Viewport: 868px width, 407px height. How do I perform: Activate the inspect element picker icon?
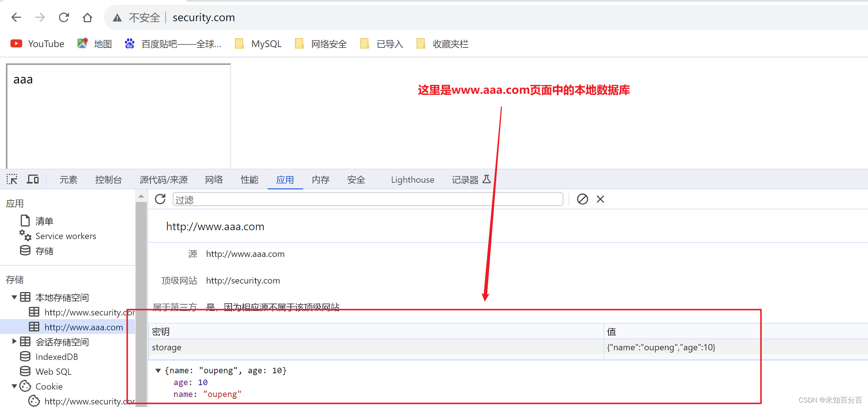click(12, 180)
